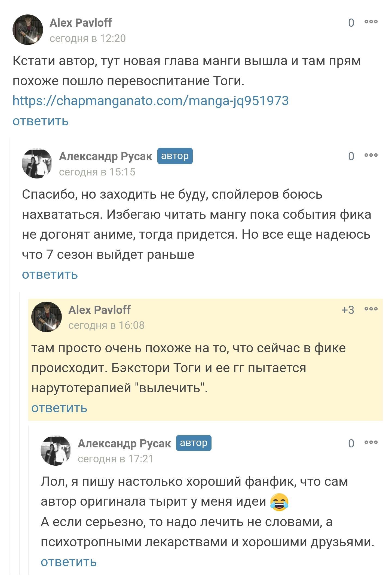392x582 pixels.
Task: Reply to the highlighted 16:08 comment
Action: pos(59,408)
